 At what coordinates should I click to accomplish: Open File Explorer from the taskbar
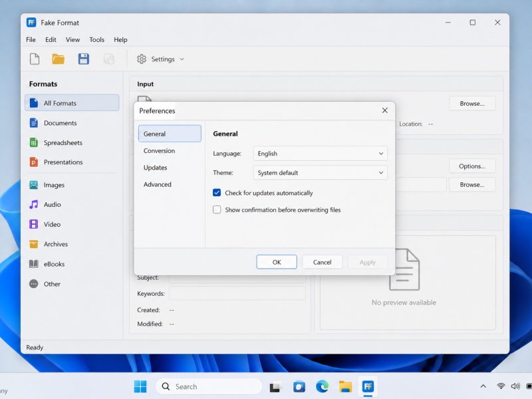[345, 386]
